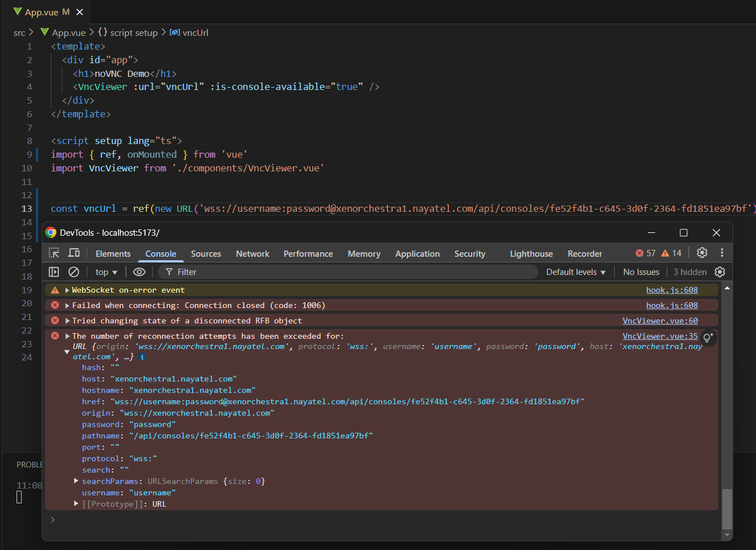The width and height of the screenshot is (756, 550).
Task: Click console scrollbar up arrow
Action: [727, 288]
